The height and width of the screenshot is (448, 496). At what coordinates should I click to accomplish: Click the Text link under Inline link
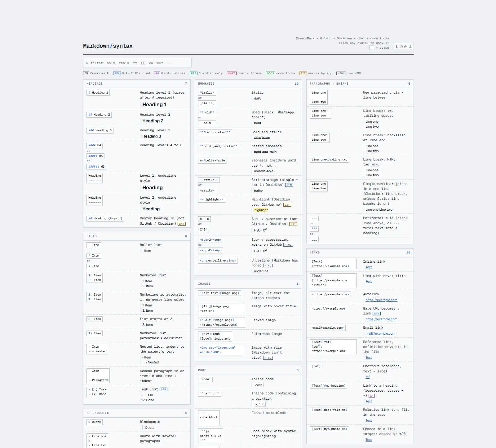(x=369, y=267)
